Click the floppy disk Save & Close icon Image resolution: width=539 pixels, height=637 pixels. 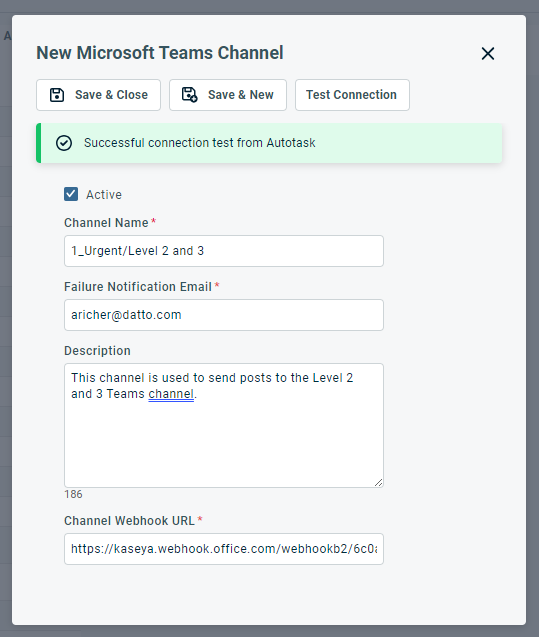click(57, 95)
